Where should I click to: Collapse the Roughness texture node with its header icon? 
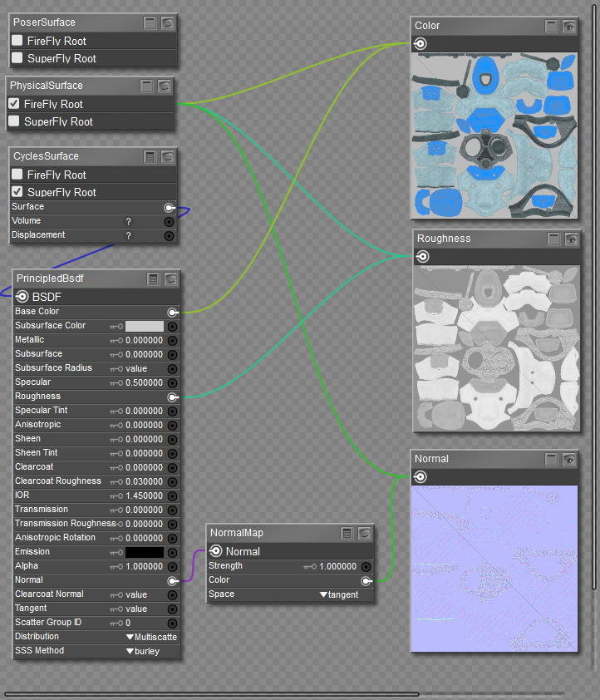tap(553, 239)
